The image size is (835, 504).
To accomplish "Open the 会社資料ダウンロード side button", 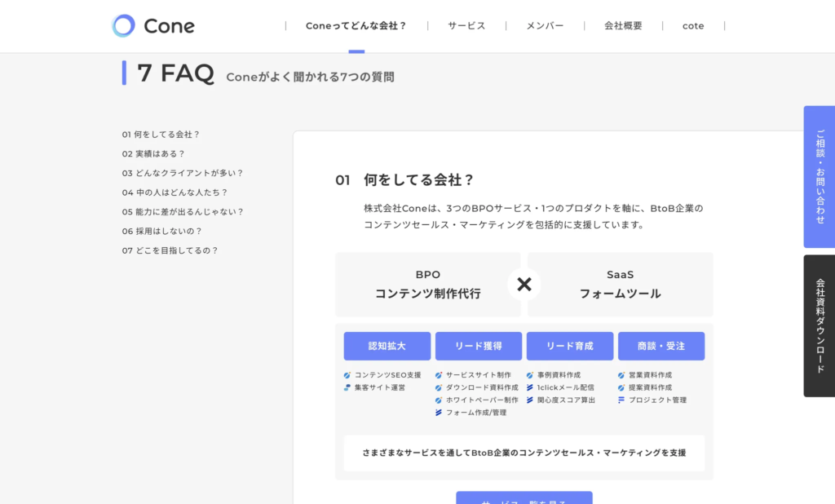I will (820, 326).
